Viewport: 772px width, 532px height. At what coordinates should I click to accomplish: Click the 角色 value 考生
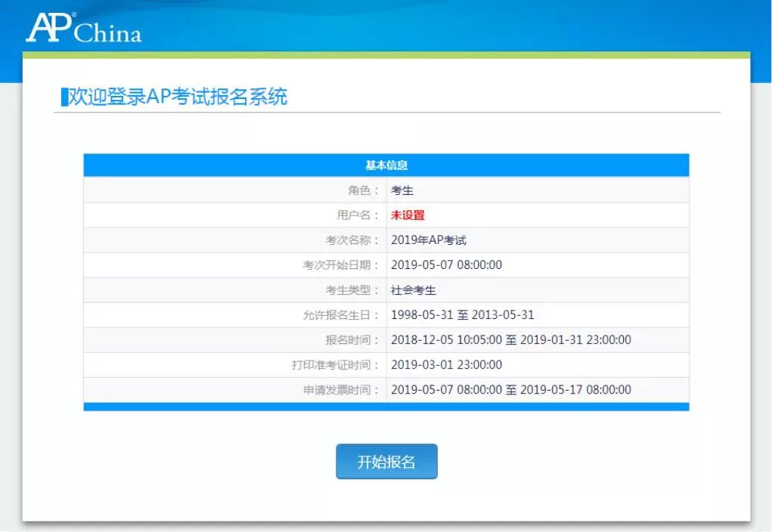[x=402, y=190]
